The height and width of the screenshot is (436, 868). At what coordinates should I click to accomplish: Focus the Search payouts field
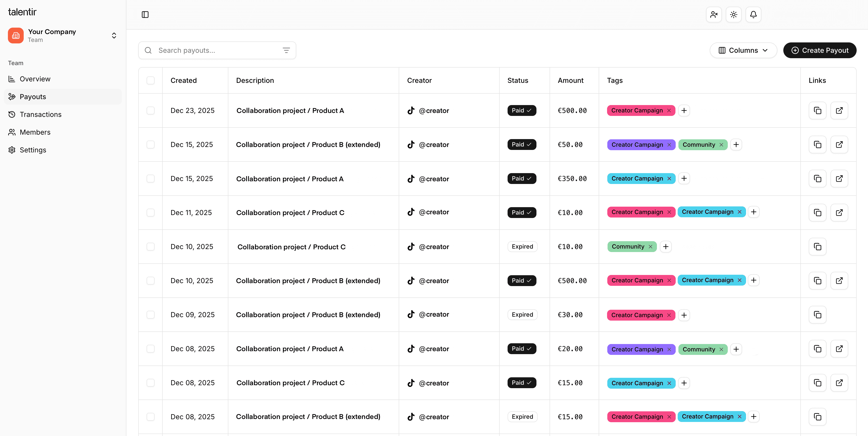point(216,50)
